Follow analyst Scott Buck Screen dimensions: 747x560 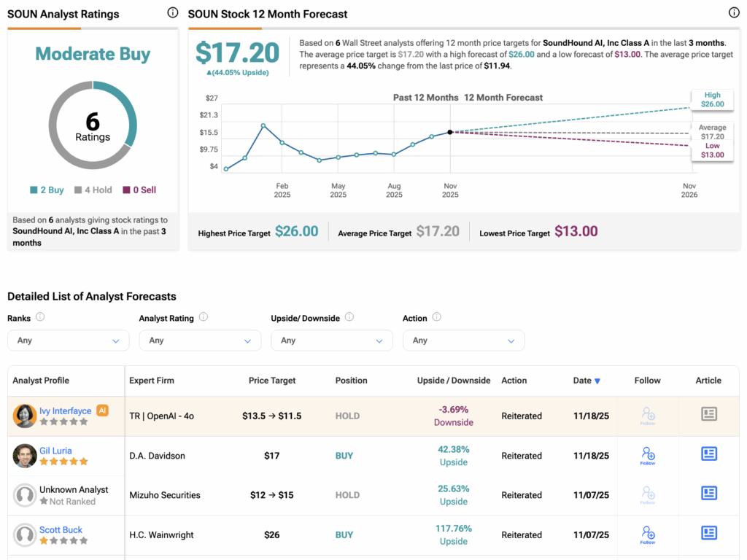(x=647, y=534)
